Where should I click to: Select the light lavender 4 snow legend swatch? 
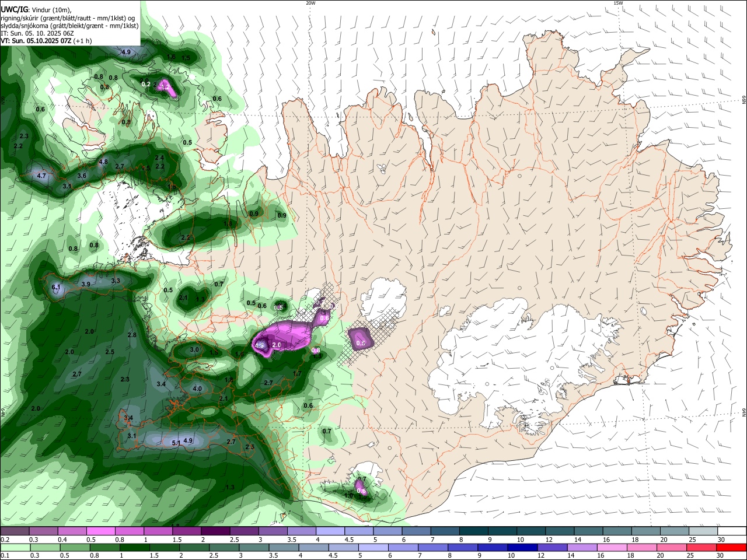329,531
